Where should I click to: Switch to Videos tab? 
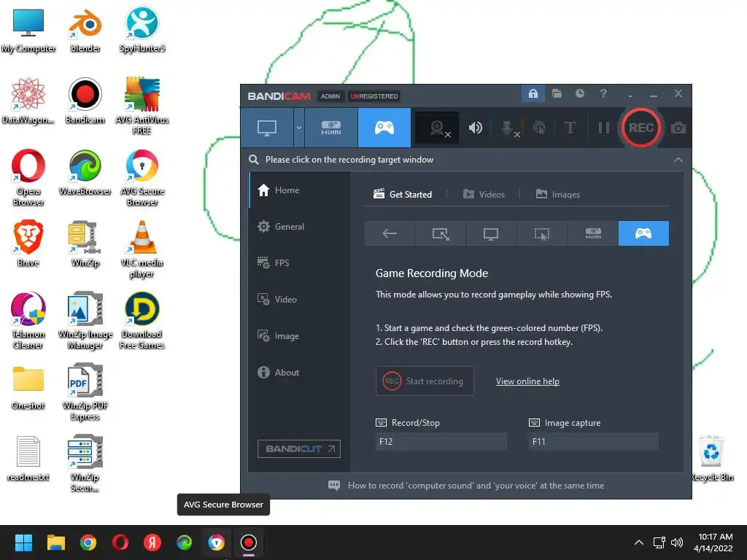pos(484,194)
